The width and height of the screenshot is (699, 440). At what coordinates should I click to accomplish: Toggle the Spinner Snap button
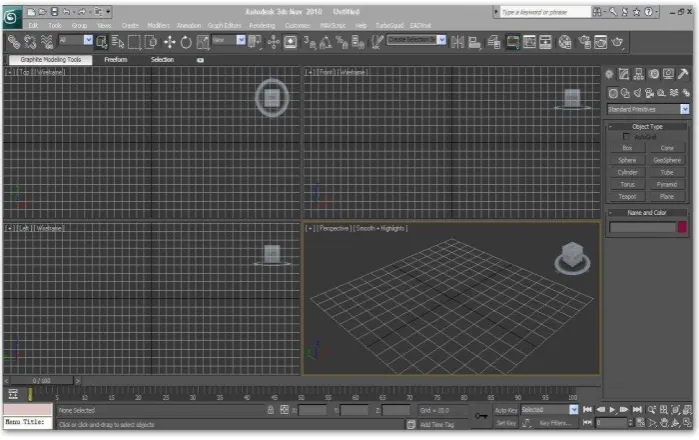358,42
